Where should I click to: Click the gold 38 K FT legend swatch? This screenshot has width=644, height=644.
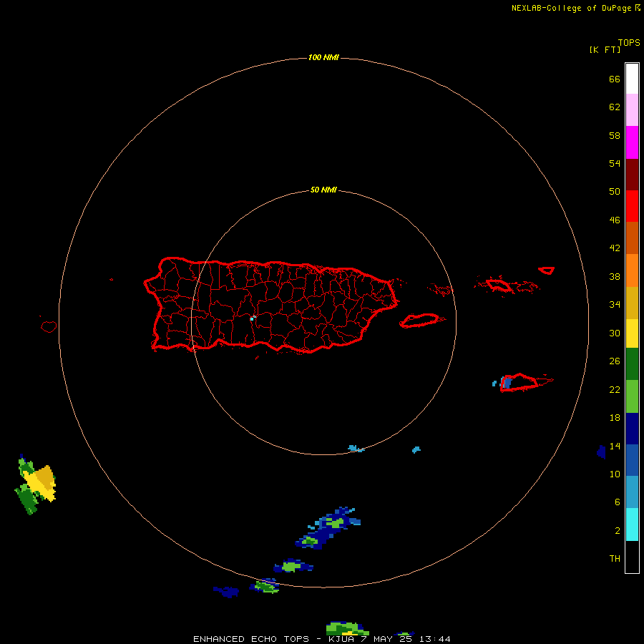click(632, 303)
